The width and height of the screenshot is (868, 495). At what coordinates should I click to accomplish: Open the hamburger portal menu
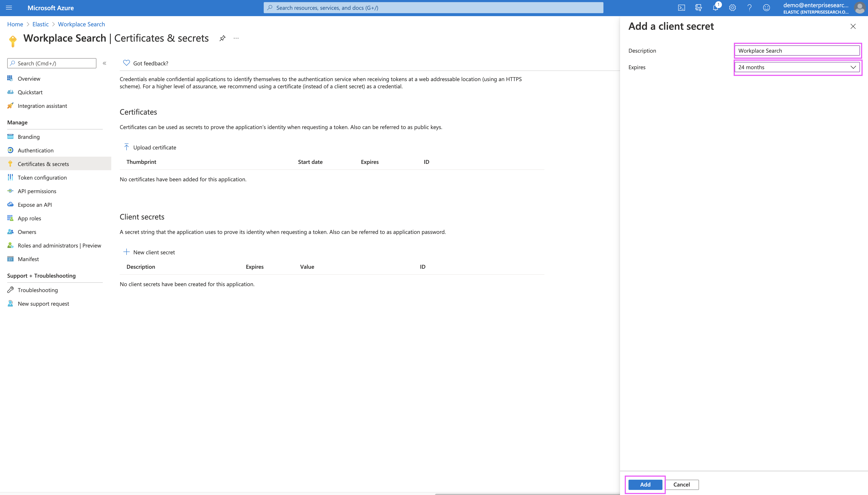9,8
